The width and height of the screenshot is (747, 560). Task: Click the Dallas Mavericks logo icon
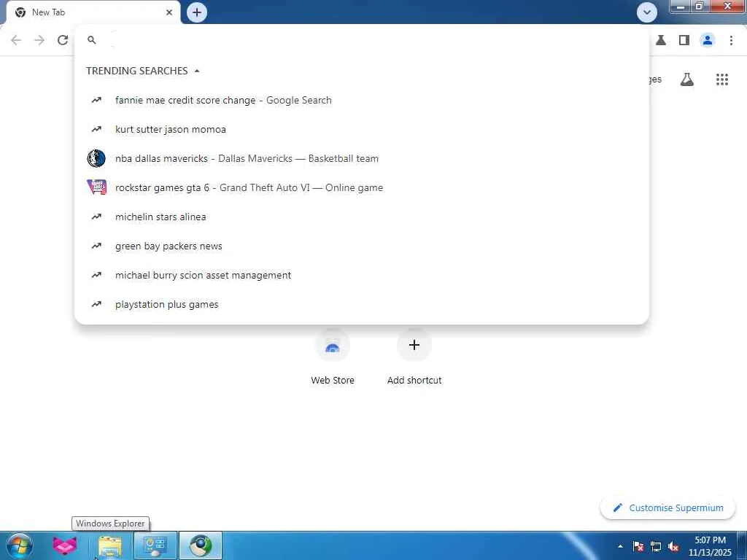(96, 158)
